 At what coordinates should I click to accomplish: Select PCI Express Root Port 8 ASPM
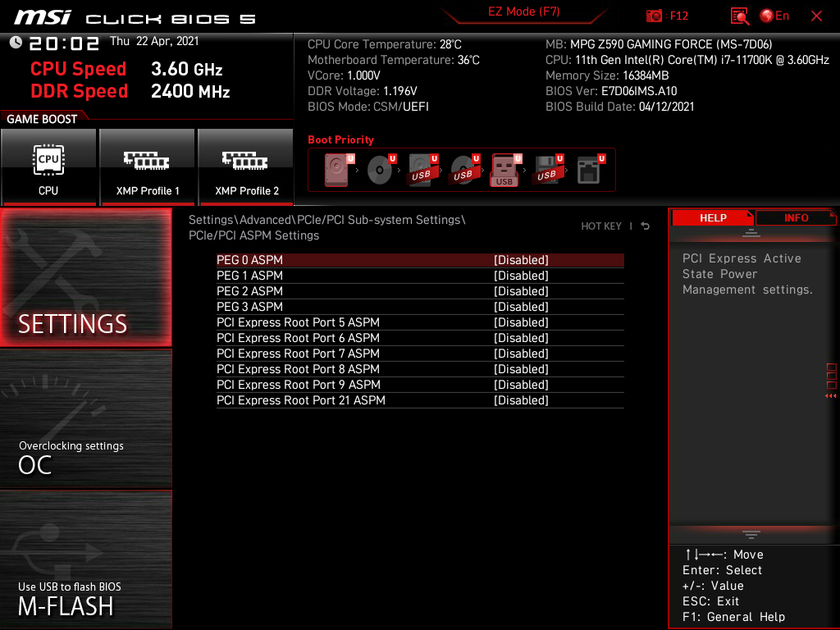(298, 369)
